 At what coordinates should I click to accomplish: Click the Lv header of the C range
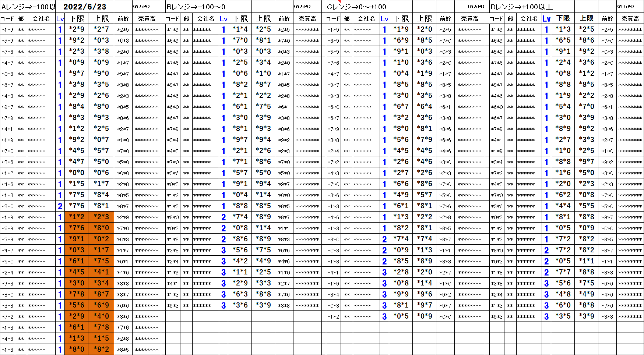(384, 18)
